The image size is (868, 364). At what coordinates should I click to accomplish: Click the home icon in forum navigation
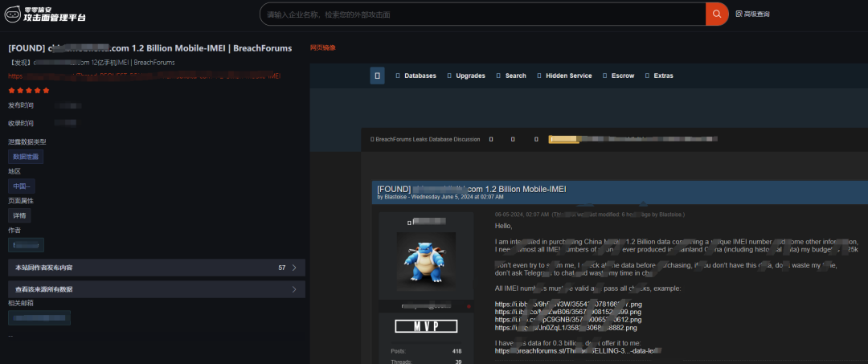point(377,76)
